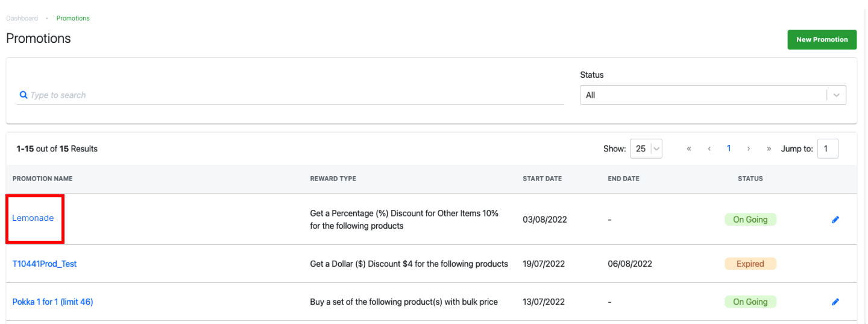Open Pokka 1 for 1 (limit 46) promotion
Image resolution: width=868 pixels, height=324 pixels.
pos(52,302)
